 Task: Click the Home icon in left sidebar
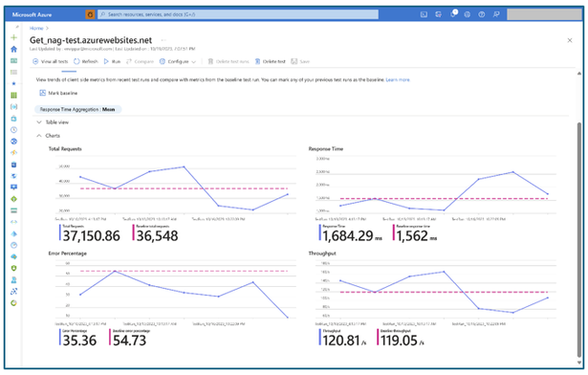point(14,49)
